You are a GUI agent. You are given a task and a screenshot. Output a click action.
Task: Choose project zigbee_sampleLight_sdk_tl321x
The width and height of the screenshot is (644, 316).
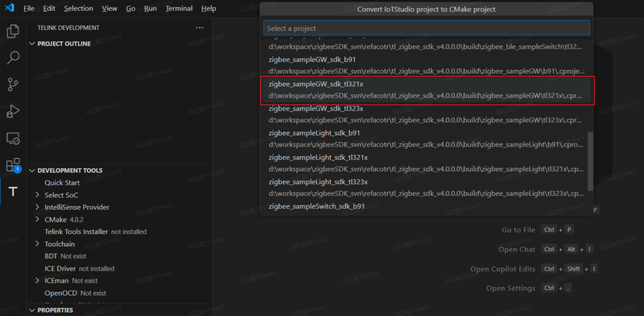pyautogui.click(x=426, y=163)
